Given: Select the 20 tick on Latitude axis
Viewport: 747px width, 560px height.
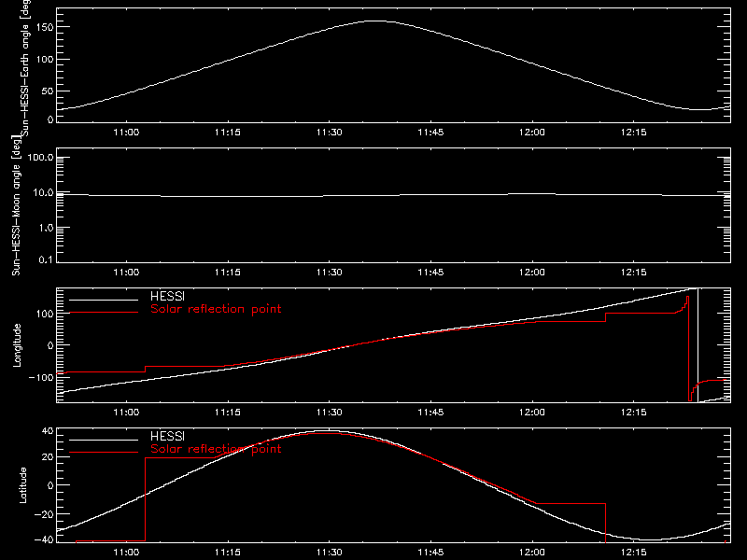Looking at the screenshot, I should (48, 457).
